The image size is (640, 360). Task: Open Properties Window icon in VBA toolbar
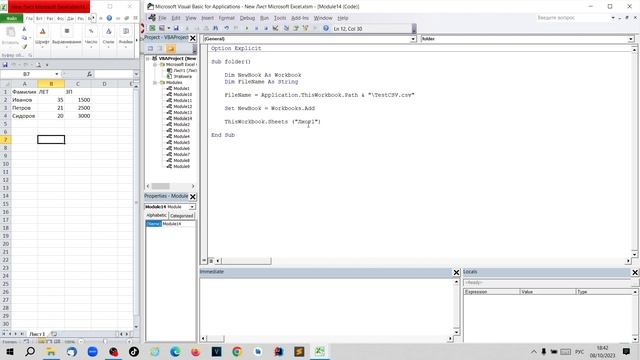(296, 28)
